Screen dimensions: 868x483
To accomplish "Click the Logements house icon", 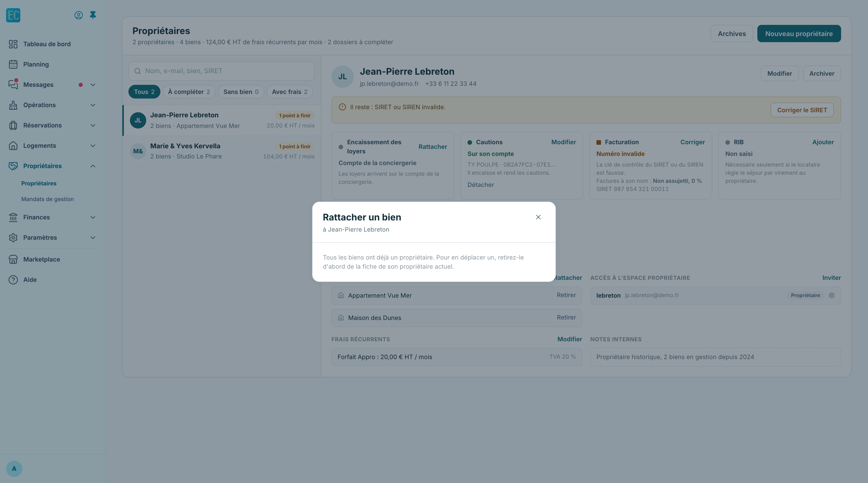I will click(x=13, y=146).
